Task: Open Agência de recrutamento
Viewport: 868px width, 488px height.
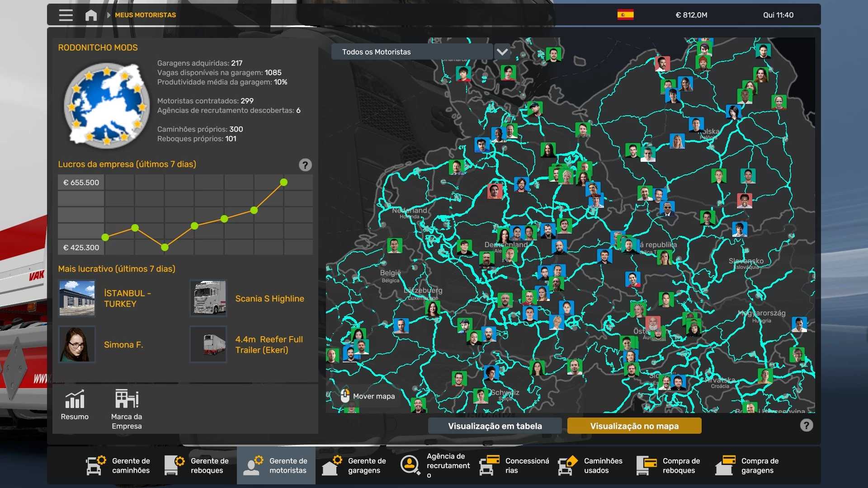Action: coord(433,465)
